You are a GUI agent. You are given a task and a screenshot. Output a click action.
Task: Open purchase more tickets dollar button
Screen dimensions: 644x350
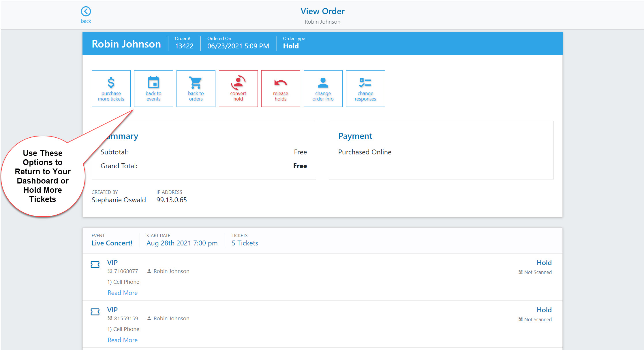coord(111,88)
